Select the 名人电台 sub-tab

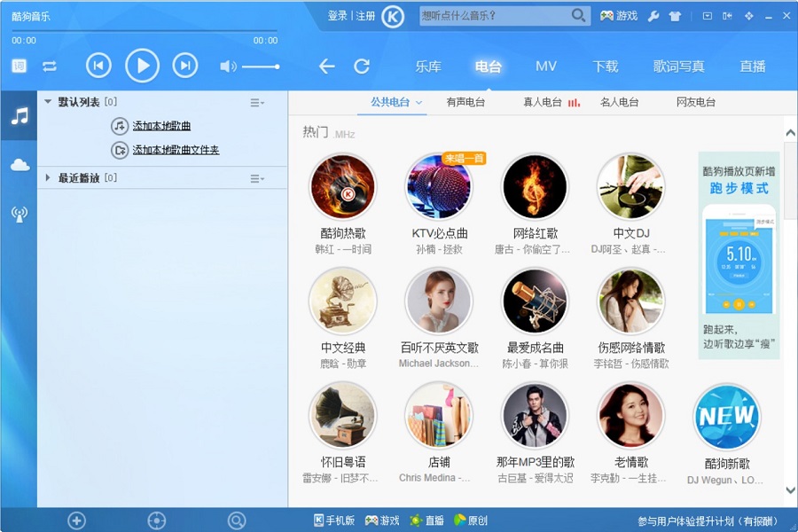point(620,102)
